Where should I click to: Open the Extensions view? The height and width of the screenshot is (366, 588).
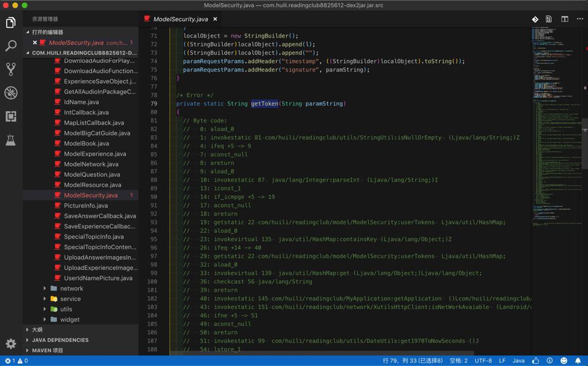pos(11,117)
